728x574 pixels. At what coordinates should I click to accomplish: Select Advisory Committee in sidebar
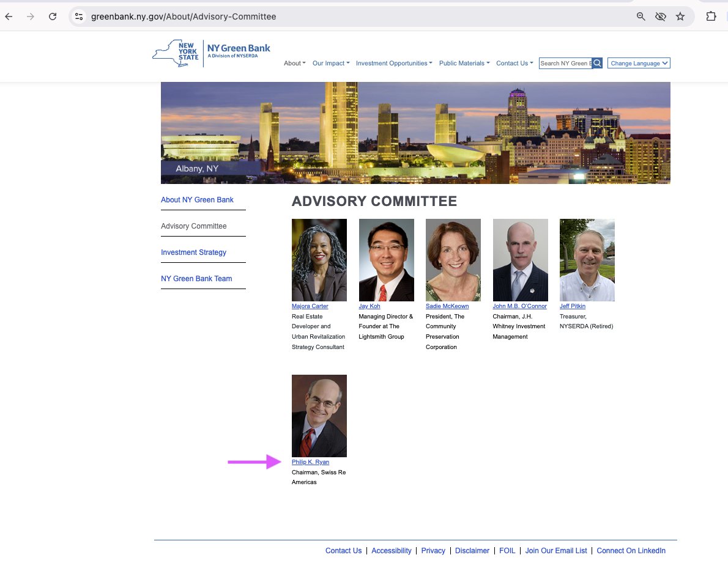pyautogui.click(x=193, y=226)
